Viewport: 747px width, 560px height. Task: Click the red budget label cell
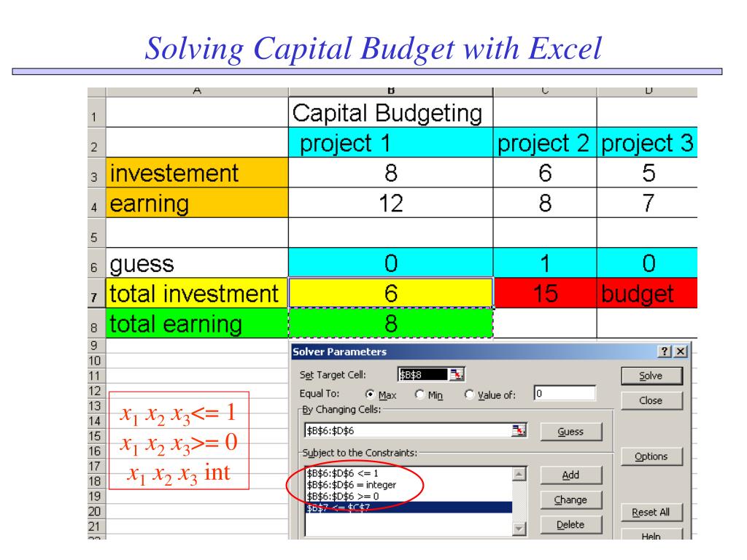648,293
